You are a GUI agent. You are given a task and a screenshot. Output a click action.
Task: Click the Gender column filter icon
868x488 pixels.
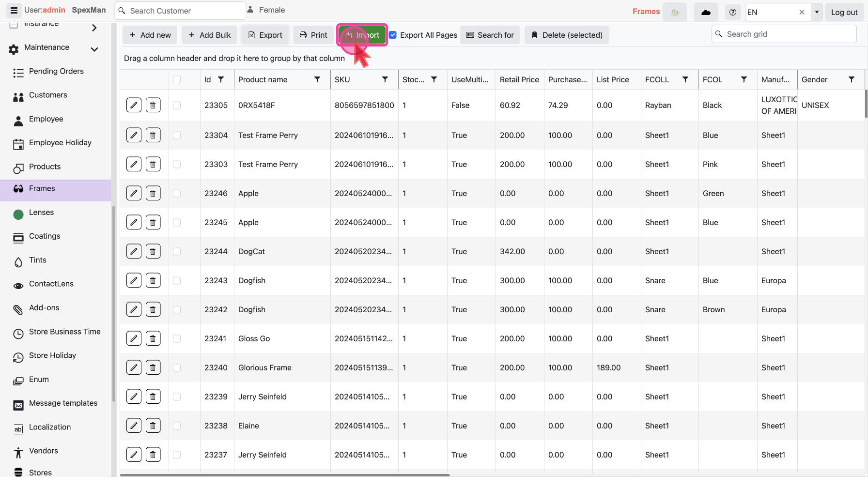pyautogui.click(x=852, y=79)
